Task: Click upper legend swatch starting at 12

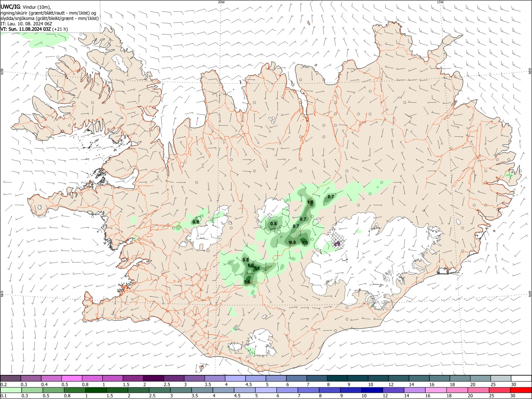Action: click(398, 378)
